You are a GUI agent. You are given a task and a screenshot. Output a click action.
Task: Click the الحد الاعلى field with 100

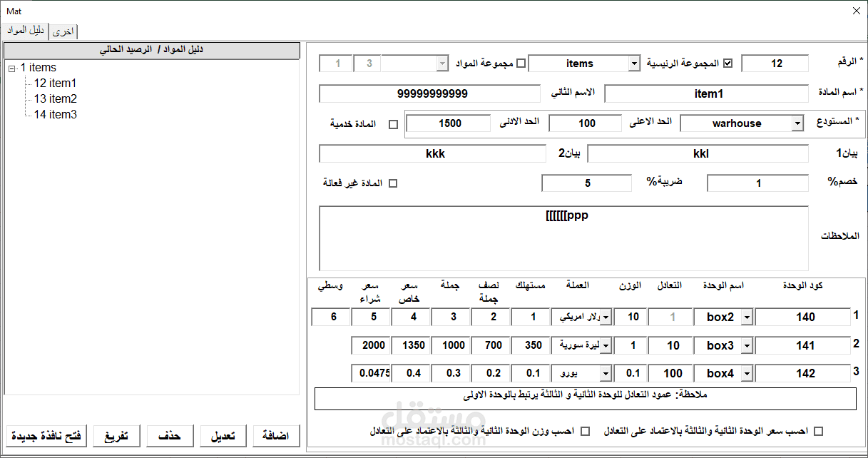tap(585, 123)
